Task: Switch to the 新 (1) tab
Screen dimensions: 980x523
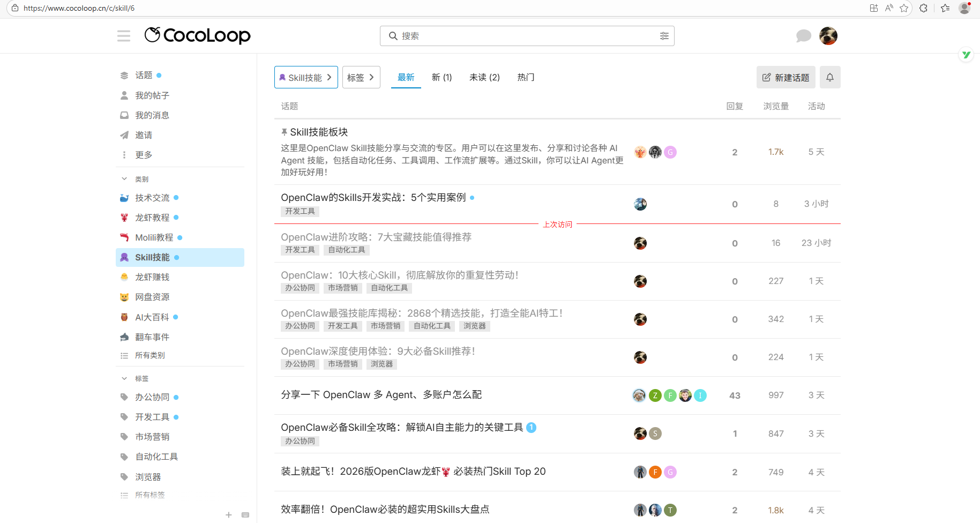Action: pos(442,77)
